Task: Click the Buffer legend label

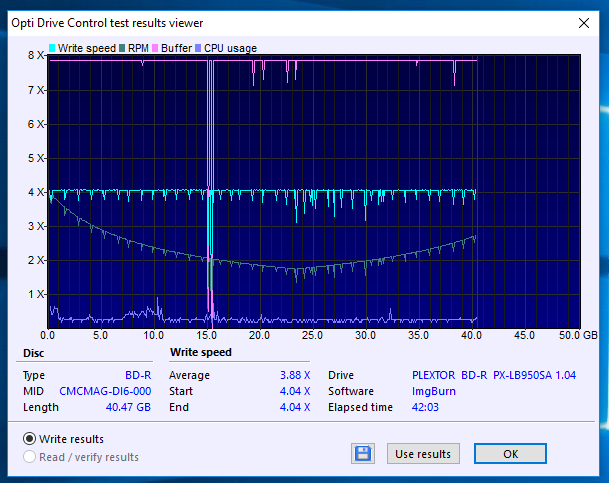Action: [x=176, y=48]
